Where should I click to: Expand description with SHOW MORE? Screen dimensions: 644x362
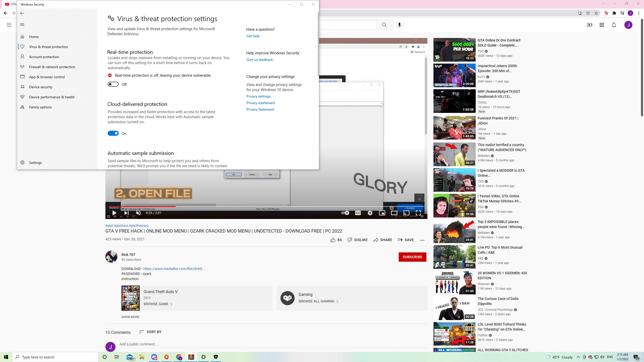tap(130, 317)
